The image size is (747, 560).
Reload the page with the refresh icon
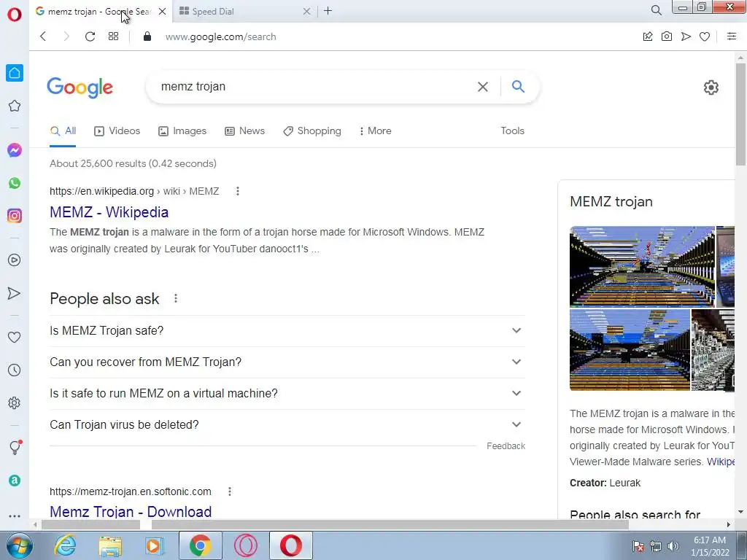[90, 36]
